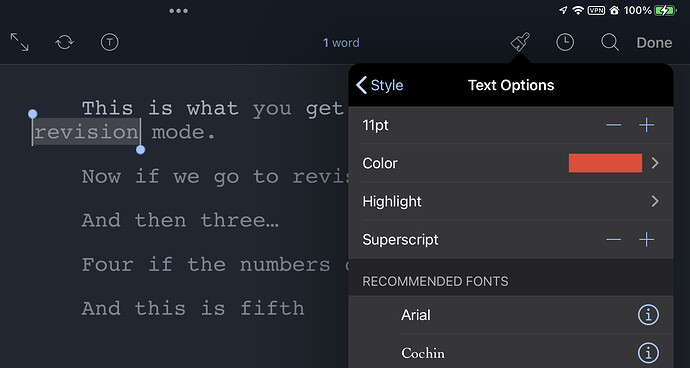Tap the paintbrush format icon

520,42
